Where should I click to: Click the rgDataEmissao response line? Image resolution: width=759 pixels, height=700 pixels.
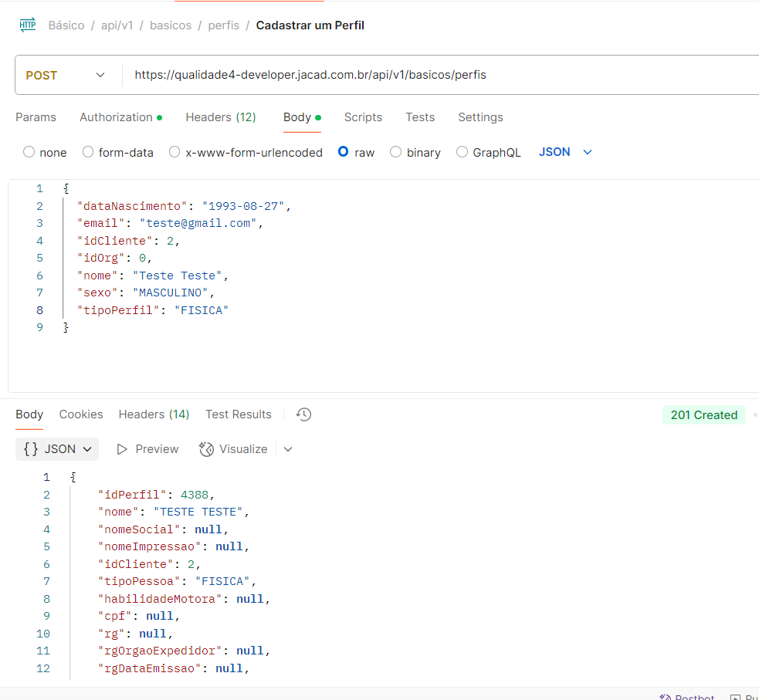tap(173, 668)
